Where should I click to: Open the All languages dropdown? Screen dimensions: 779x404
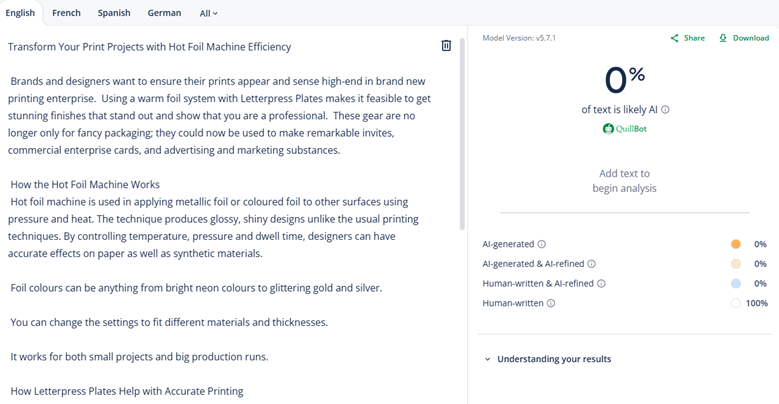click(x=208, y=14)
